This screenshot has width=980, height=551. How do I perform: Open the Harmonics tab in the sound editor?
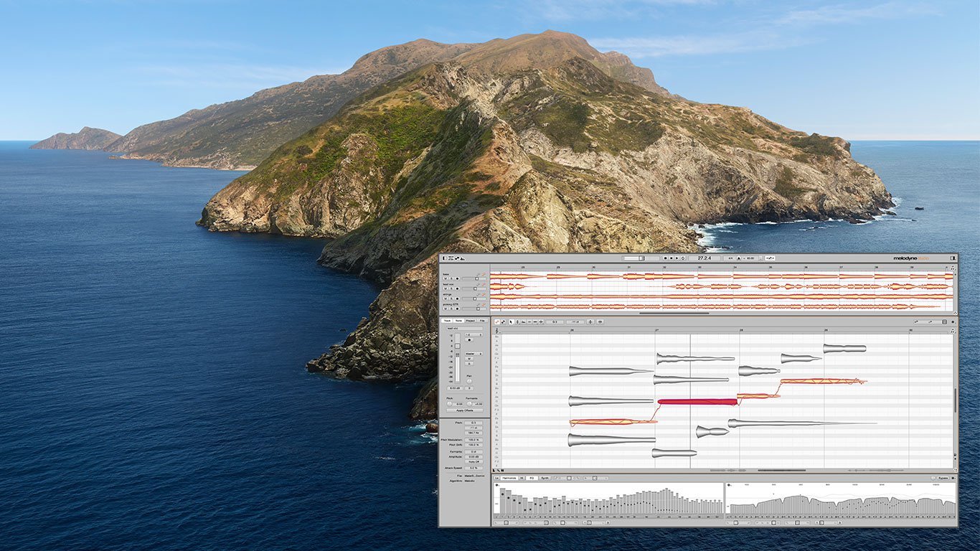pyautogui.click(x=509, y=478)
